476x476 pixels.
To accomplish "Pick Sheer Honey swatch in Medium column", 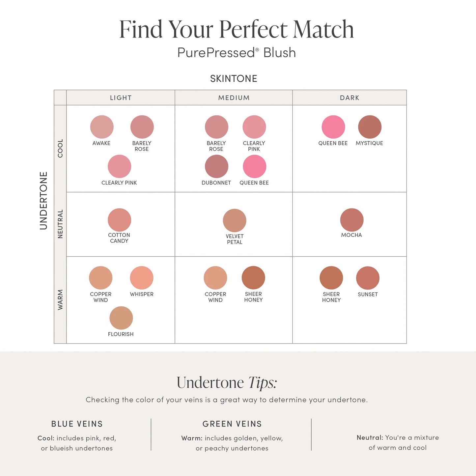I will 253,278.
